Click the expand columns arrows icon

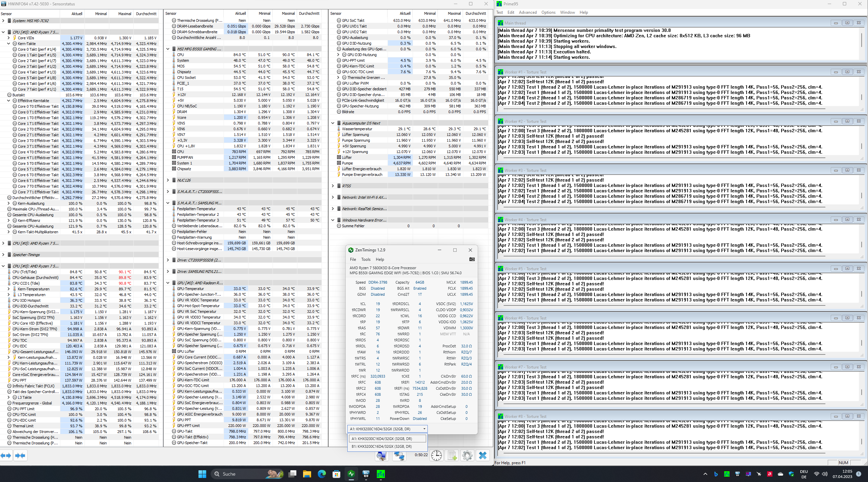pyautogui.click(x=6, y=455)
